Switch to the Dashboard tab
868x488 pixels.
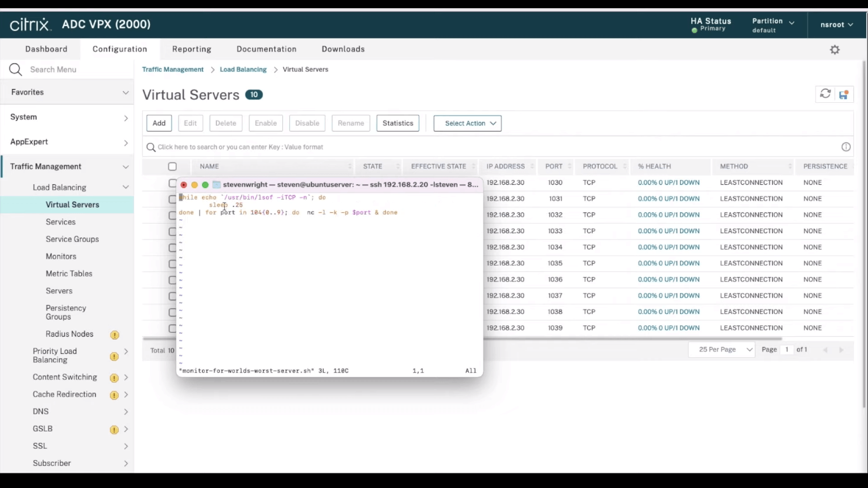[x=46, y=49]
